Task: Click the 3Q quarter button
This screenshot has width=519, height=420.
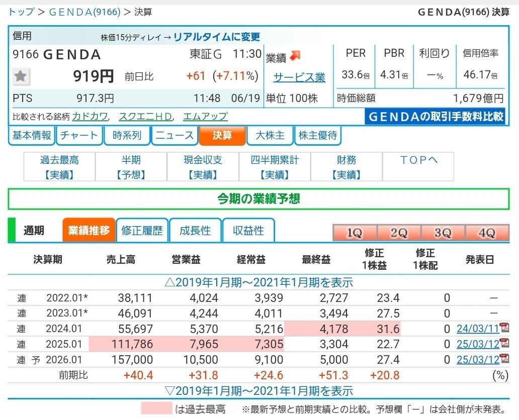Action: point(443,233)
